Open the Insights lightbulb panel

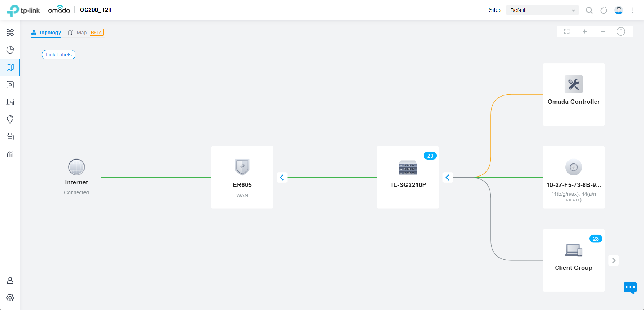click(10, 119)
